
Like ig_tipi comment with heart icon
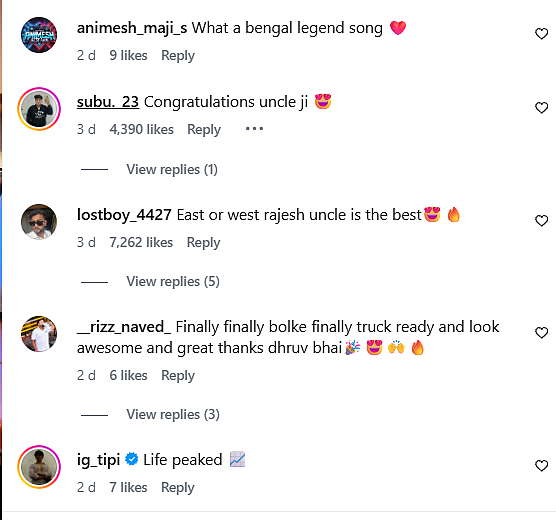[541, 466]
